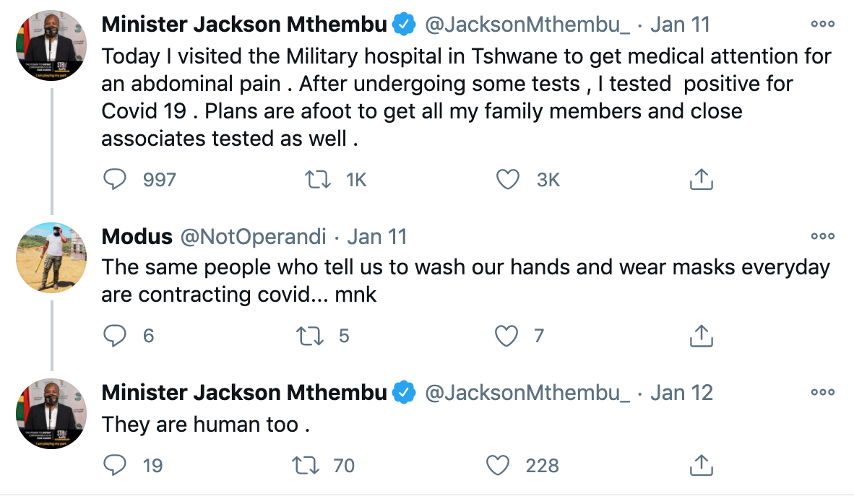Click the share icon on Modus's tweet
Screen dimensions: 854x504
tap(701, 335)
